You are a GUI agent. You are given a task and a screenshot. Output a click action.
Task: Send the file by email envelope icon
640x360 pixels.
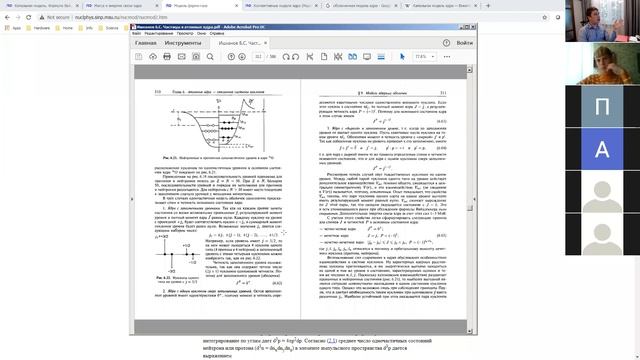[x=182, y=57]
